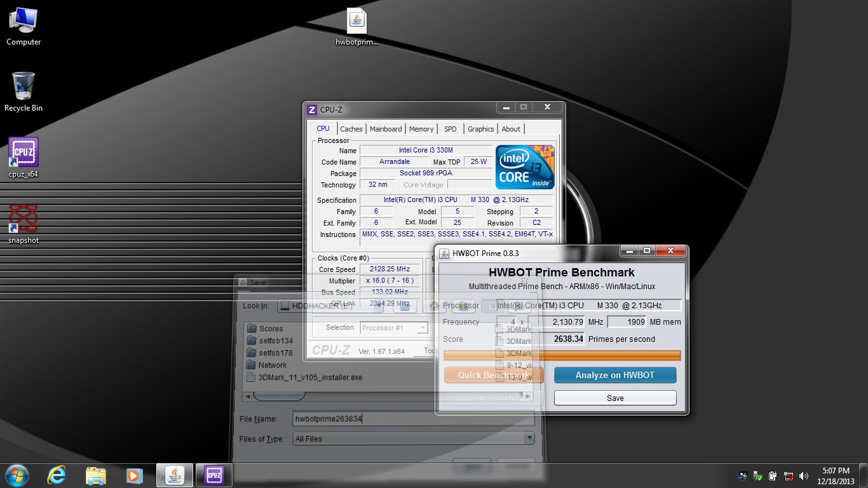868x488 pixels.
Task: Click the display settings tray icon
Action: click(x=743, y=475)
